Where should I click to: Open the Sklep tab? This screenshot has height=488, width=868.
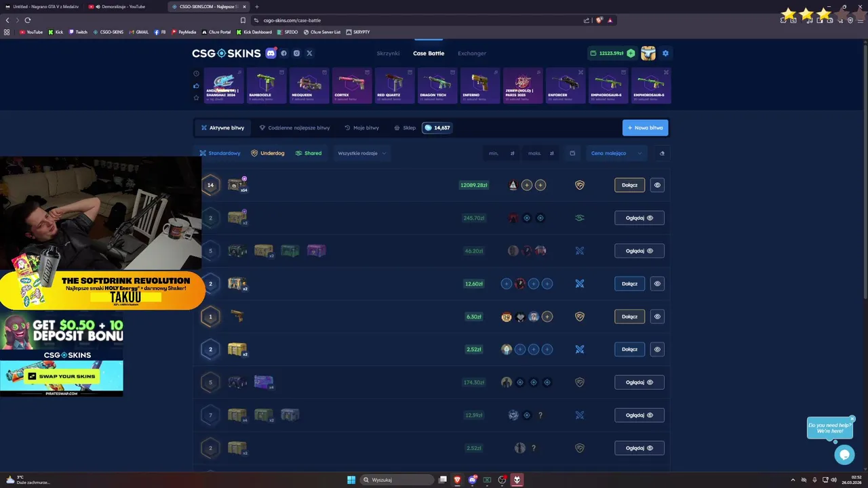tap(405, 127)
